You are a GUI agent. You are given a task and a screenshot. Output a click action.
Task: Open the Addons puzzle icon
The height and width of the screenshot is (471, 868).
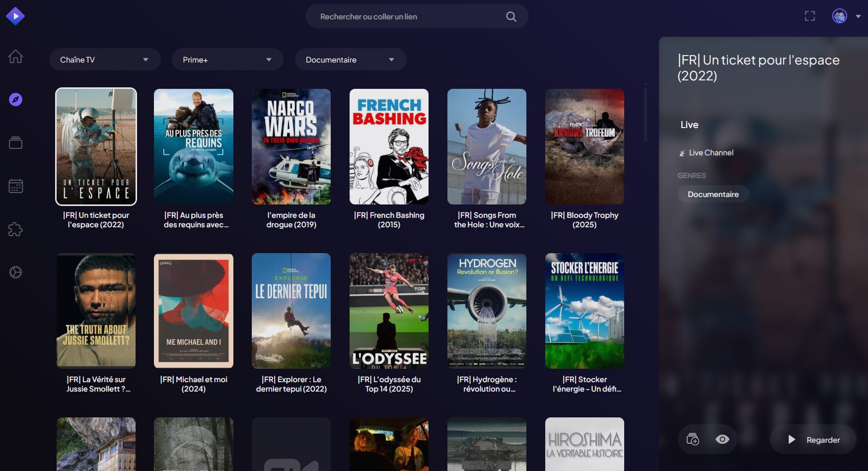[15, 229]
